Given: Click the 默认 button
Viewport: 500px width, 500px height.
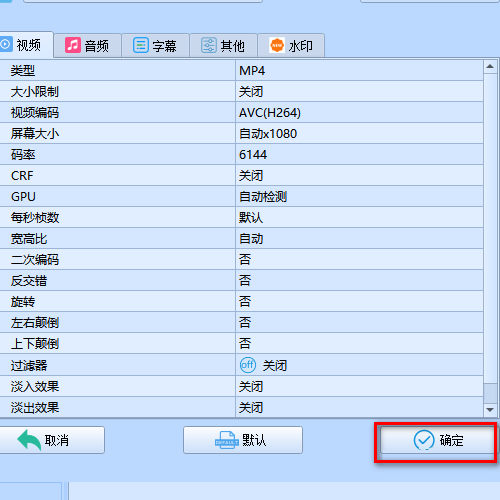Looking at the screenshot, I should [x=243, y=440].
